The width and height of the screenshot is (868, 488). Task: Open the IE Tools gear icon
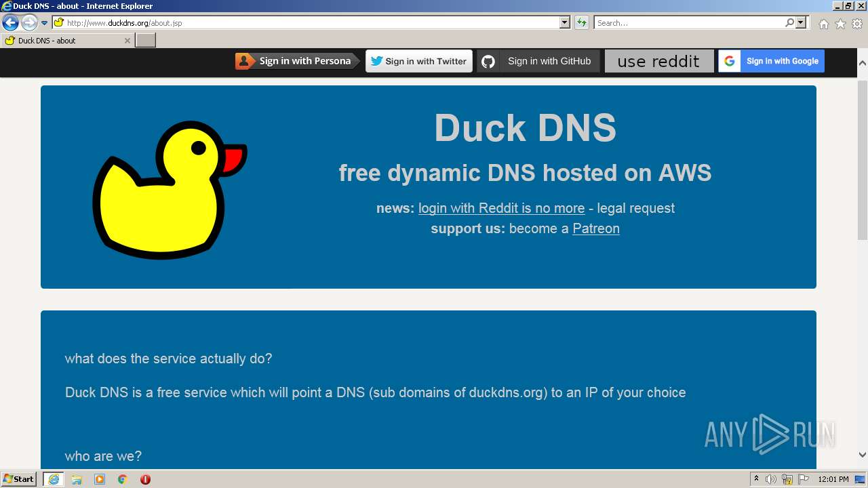tap(857, 24)
